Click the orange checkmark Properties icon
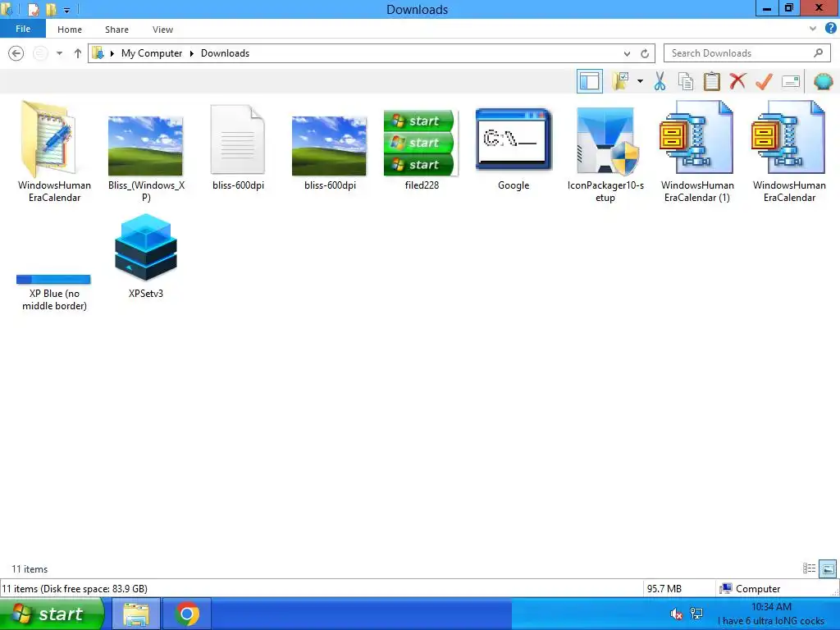840x630 pixels. [x=764, y=81]
